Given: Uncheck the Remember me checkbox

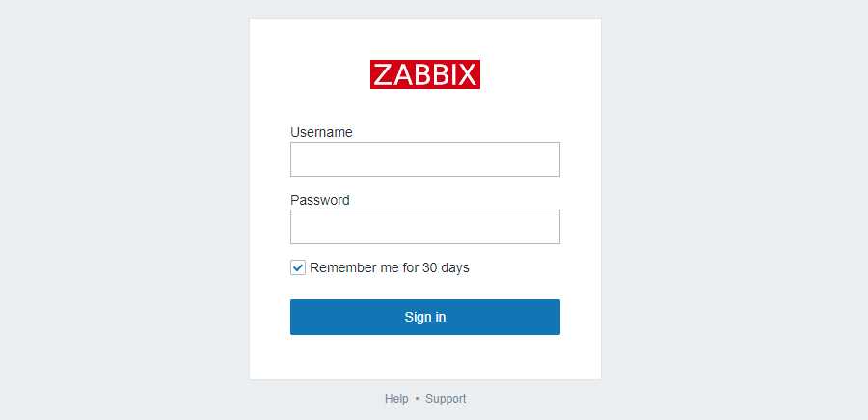Looking at the screenshot, I should pos(298,268).
